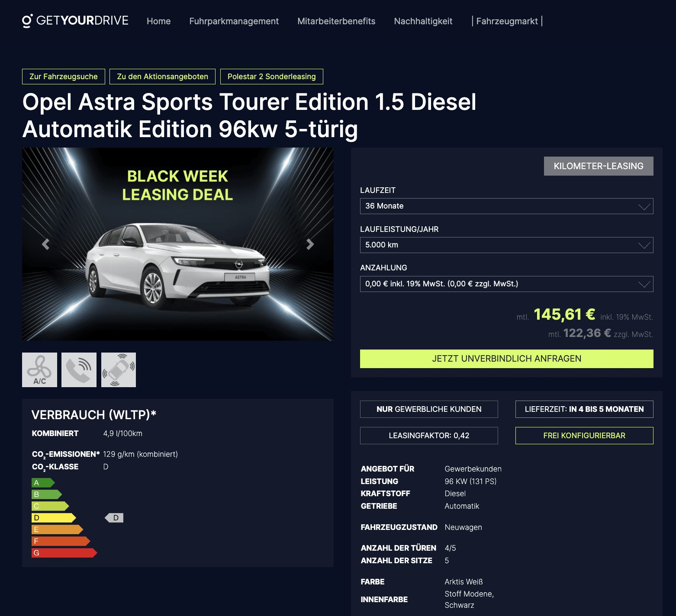Click the C efficiency class bar
Image resolution: width=676 pixels, height=616 pixels.
coord(50,506)
